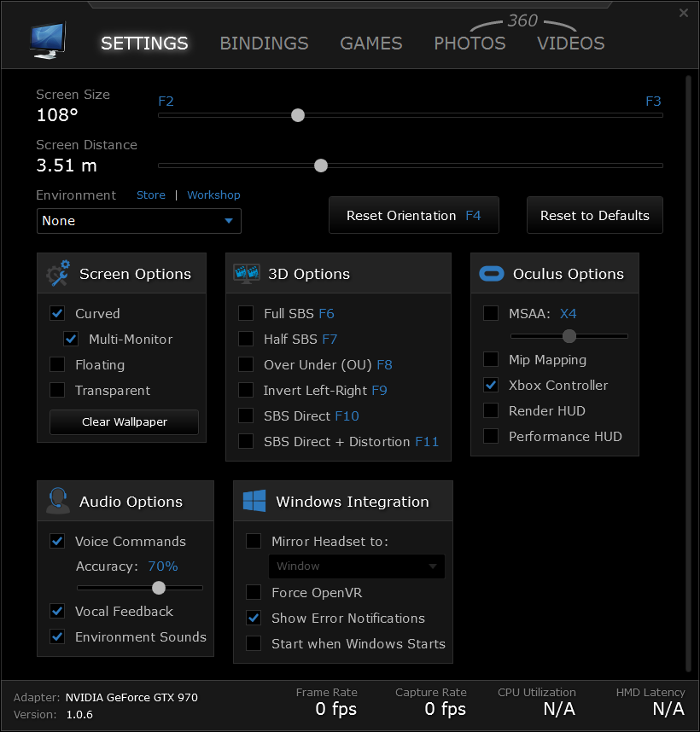Click the 360 arc above PHOTOS
The width and height of the screenshot is (700, 732).
(x=523, y=20)
